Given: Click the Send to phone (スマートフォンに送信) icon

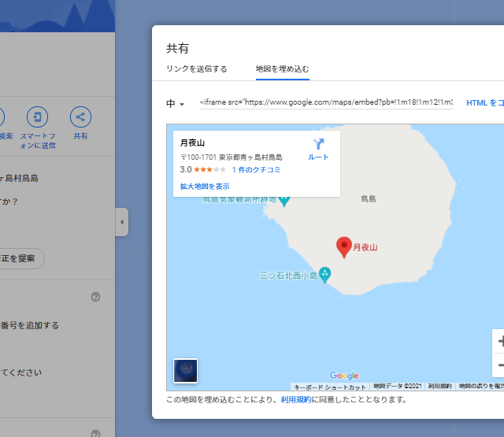Looking at the screenshot, I should (x=37, y=117).
